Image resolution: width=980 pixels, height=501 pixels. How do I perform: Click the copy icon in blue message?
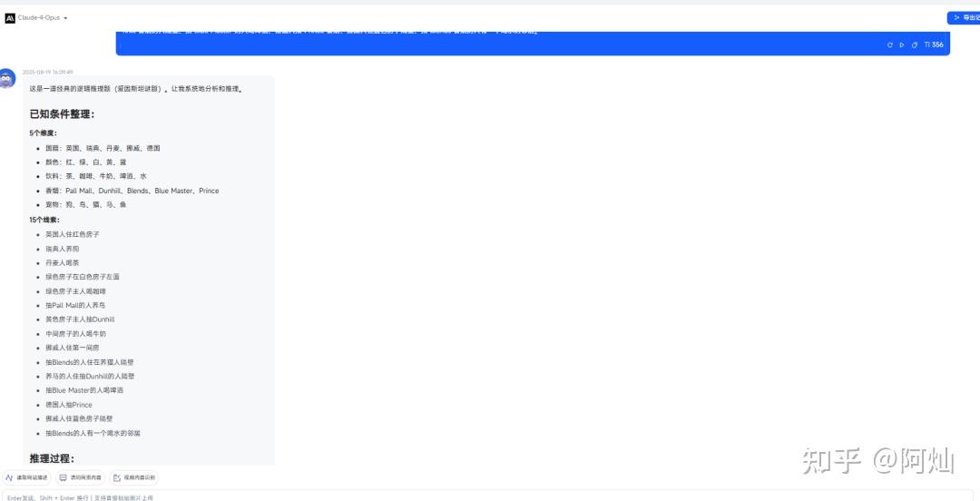point(914,44)
